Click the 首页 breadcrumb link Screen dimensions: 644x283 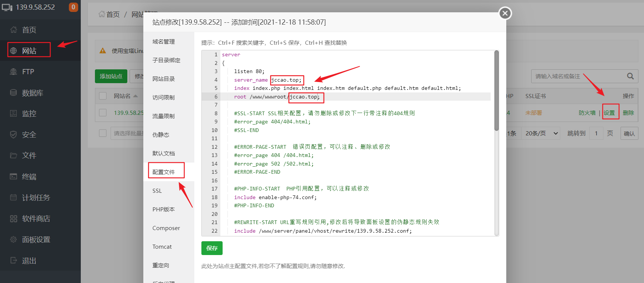click(x=113, y=14)
